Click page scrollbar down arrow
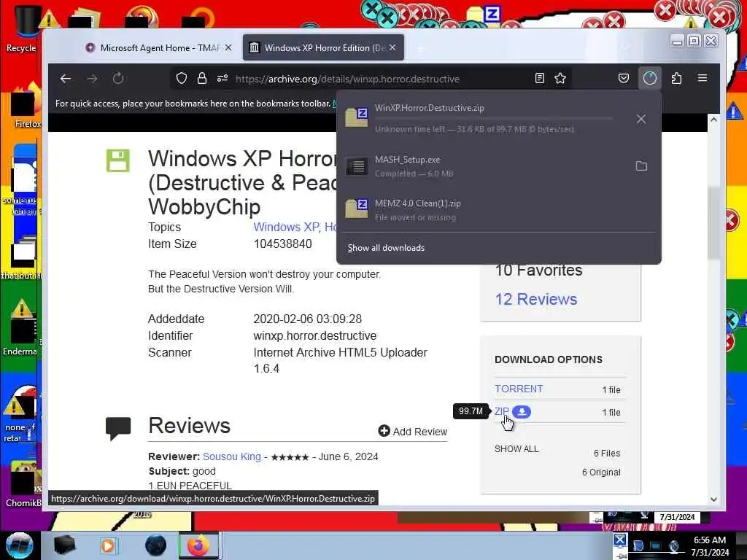747x560 pixels. 713,499
